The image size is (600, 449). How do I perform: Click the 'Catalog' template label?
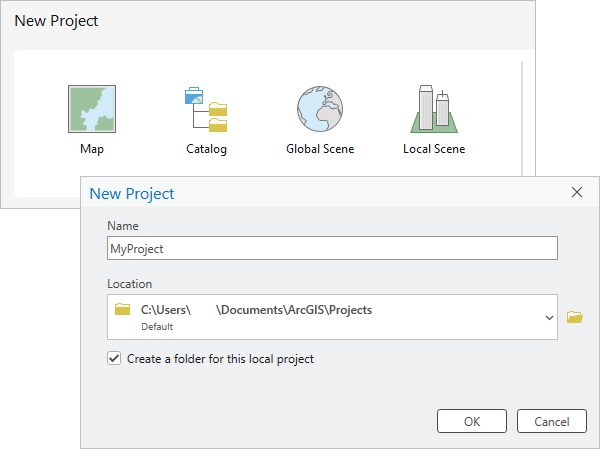point(206,149)
